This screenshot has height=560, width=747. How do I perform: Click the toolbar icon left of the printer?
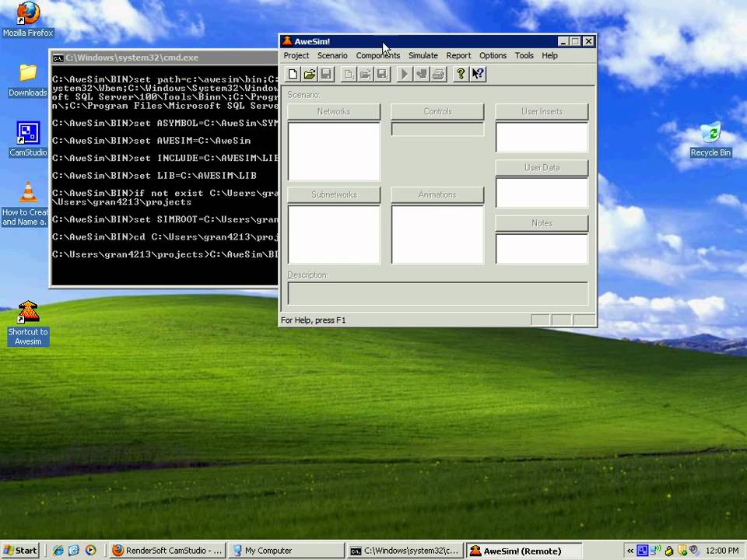[x=422, y=74]
